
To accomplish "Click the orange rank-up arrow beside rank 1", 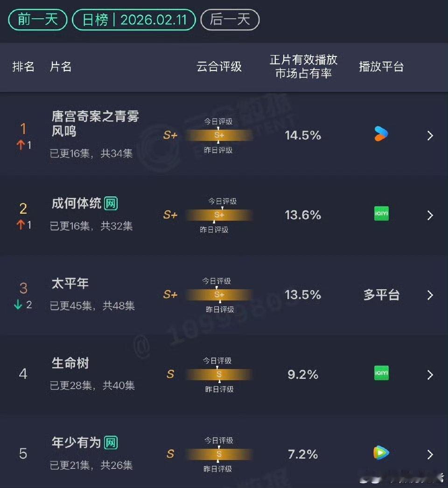I will pyautogui.click(x=21, y=145).
